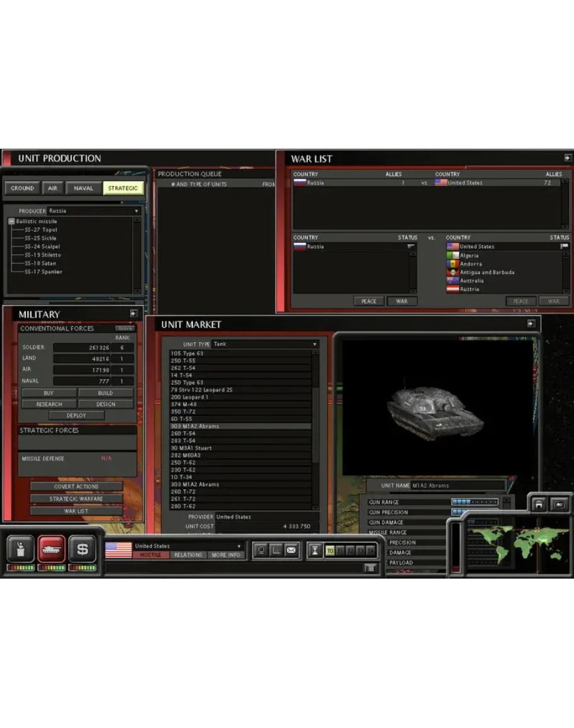Click the Gun Range rating bar

(474, 502)
